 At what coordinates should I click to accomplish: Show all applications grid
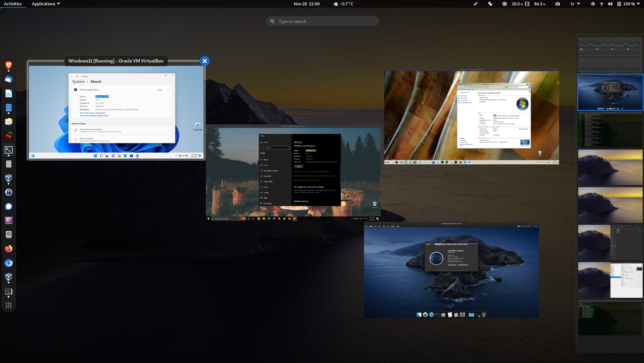[9, 305]
